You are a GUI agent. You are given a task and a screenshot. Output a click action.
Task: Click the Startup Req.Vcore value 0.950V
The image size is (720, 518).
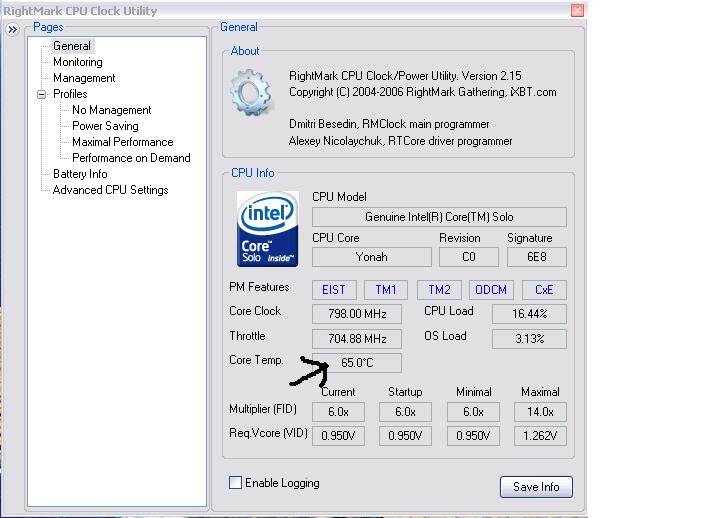point(405,436)
